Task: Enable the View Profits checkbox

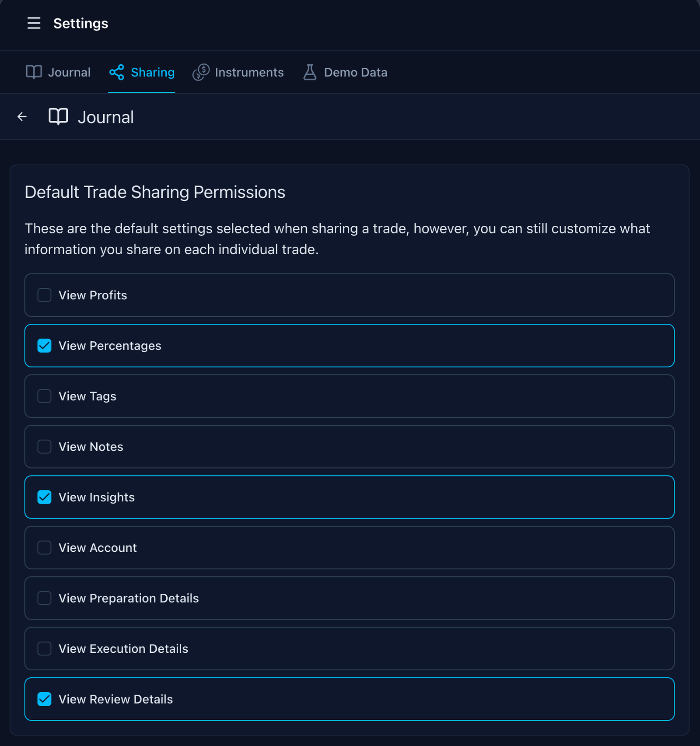Action: pyautogui.click(x=45, y=295)
